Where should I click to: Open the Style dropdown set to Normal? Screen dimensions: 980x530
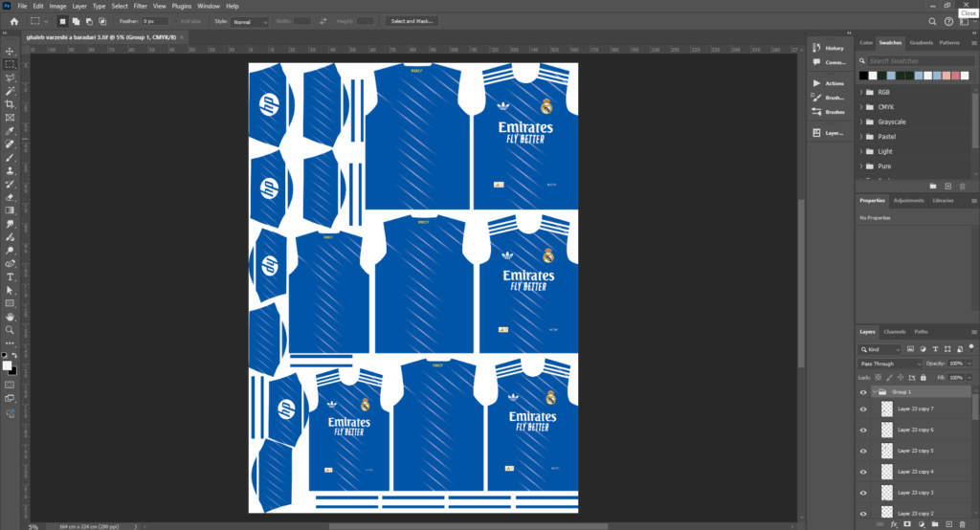250,21
